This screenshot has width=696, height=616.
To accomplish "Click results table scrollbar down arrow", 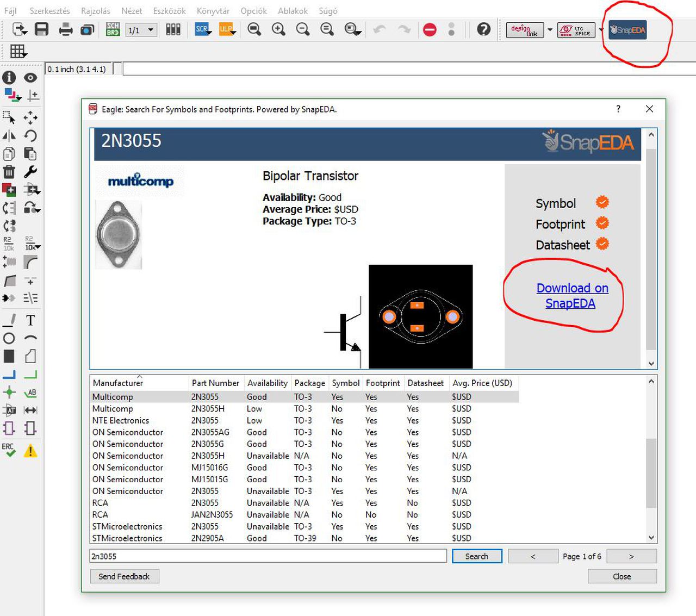I will pyautogui.click(x=651, y=538).
